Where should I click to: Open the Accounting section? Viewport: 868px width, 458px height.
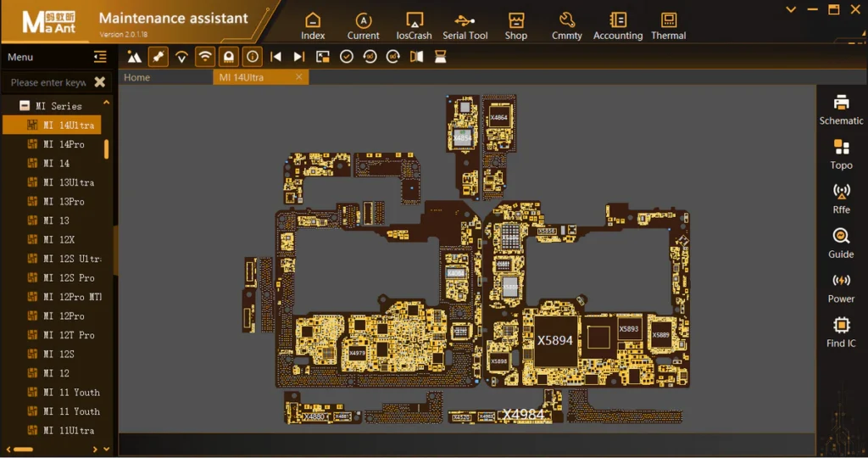pos(618,26)
